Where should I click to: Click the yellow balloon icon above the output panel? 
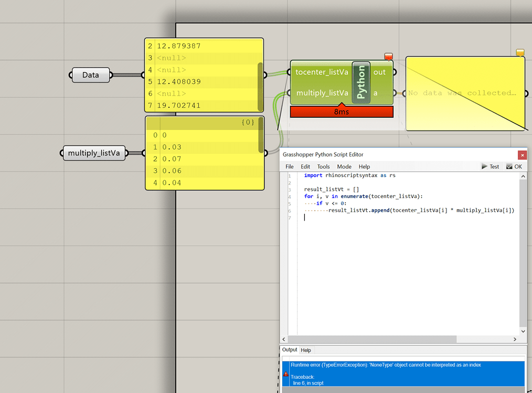pos(519,52)
